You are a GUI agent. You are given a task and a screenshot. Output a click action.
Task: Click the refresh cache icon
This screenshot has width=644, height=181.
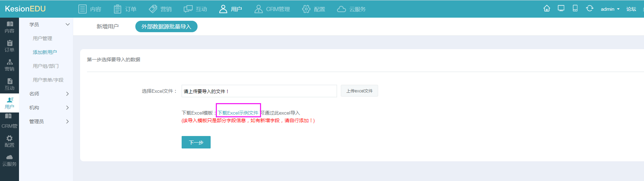[x=589, y=9]
